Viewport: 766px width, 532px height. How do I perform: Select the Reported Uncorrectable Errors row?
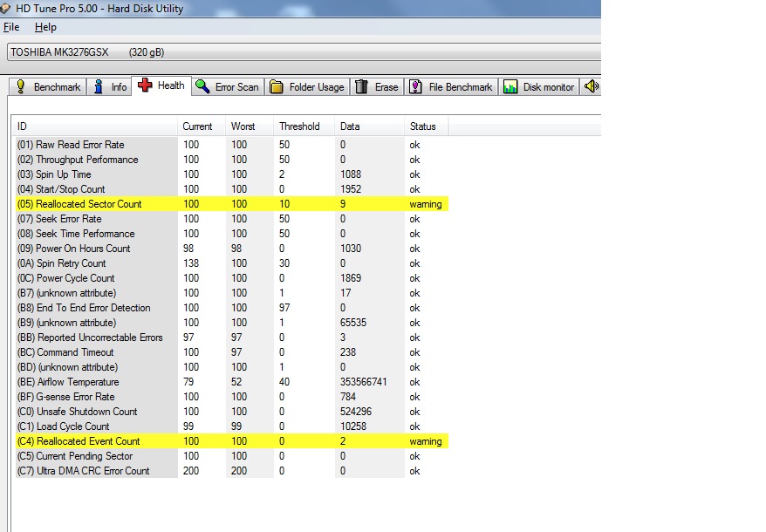coord(232,338)
